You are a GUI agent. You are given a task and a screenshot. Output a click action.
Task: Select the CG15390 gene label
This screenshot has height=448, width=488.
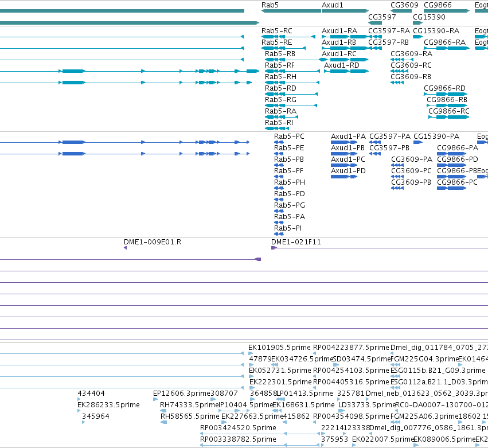click(x=429, y=17)
